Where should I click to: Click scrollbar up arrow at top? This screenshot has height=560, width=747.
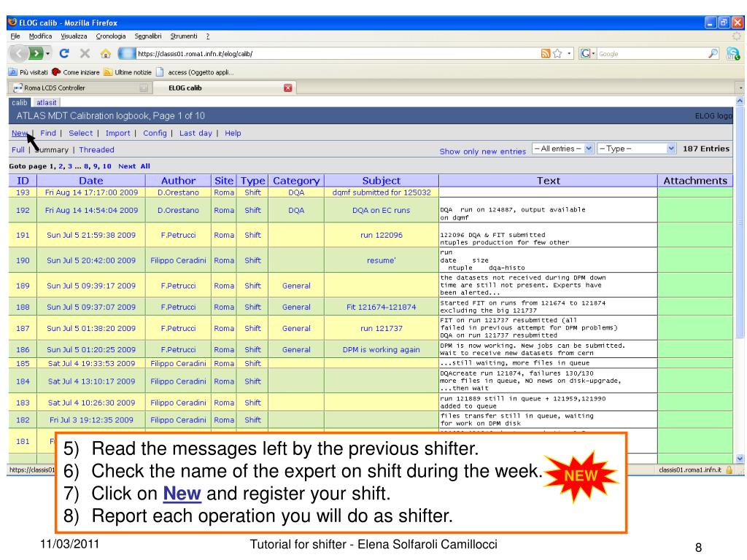point(740,101)
